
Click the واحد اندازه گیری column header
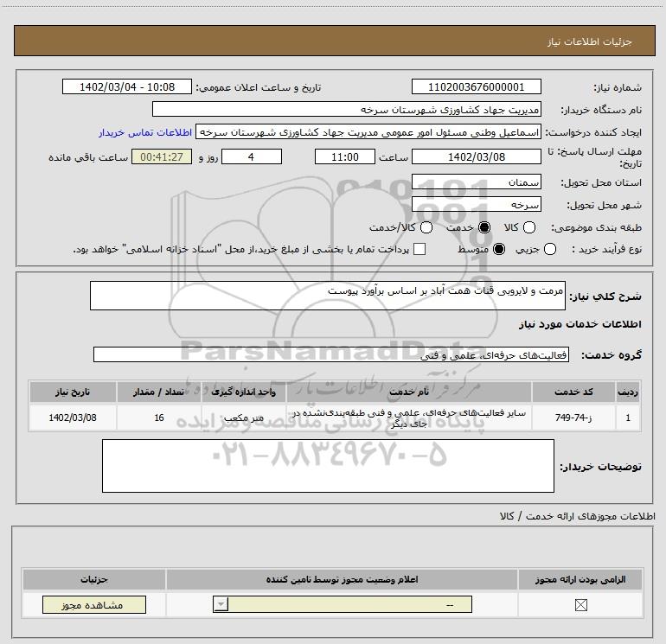[x=243, y=392]
